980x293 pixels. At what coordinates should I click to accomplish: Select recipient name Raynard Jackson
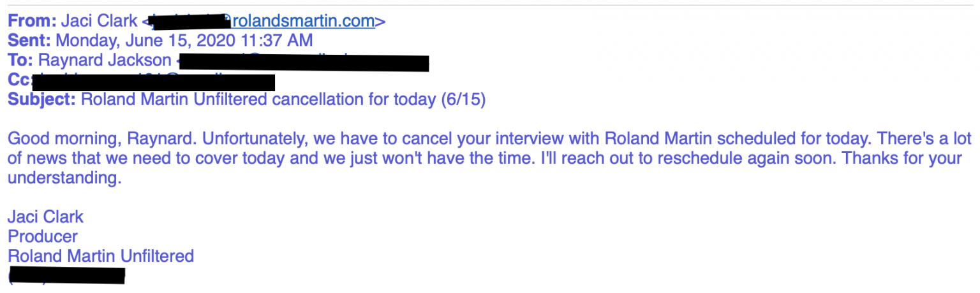[x=105, y=61]
